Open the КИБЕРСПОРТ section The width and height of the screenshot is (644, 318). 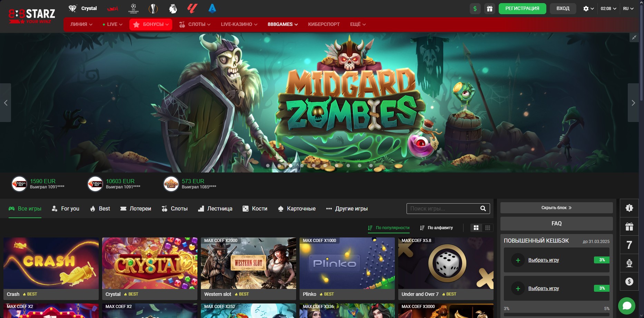324,24
